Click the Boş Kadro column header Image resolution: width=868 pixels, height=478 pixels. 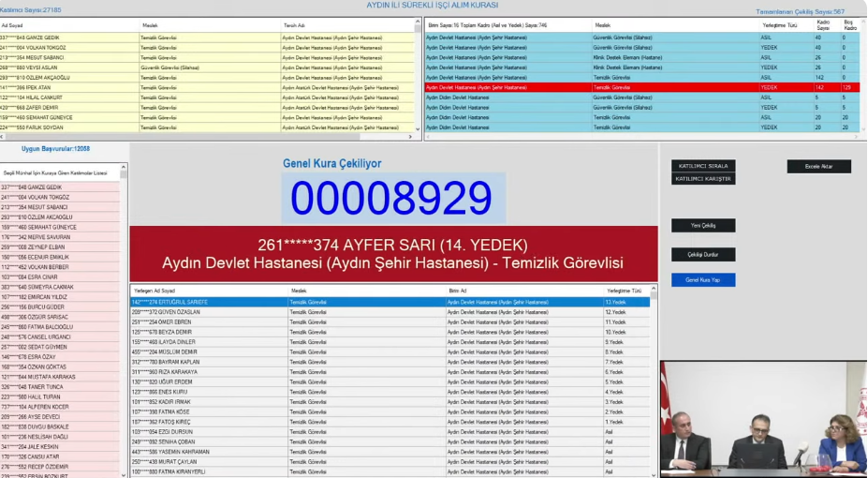pos(849,25)
